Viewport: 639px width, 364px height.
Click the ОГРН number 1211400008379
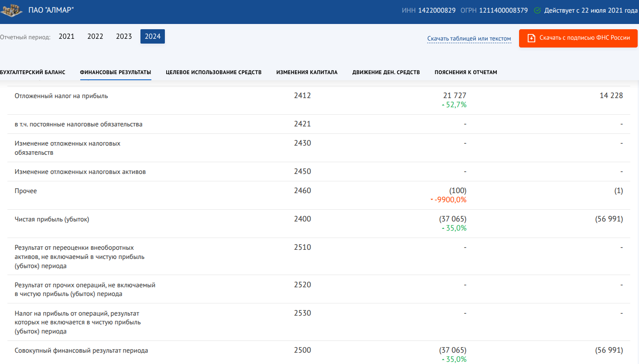point(503,10)
